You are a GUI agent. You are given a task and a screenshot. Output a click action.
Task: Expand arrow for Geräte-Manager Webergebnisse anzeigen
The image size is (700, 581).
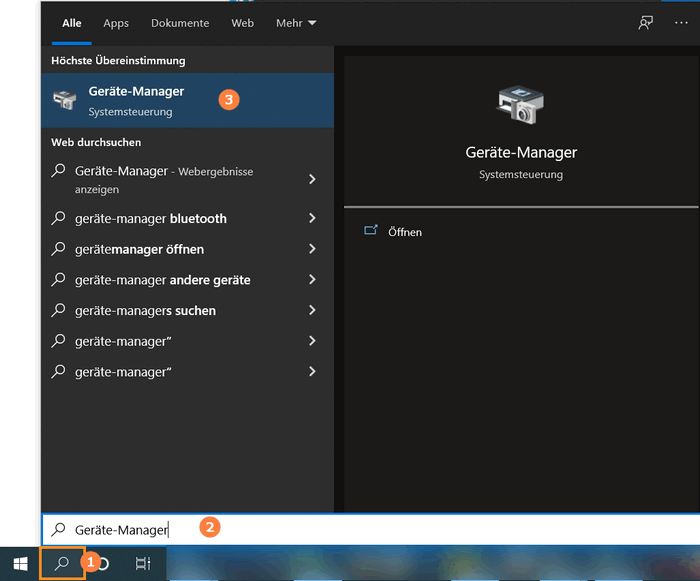click(x=312, y=179)
